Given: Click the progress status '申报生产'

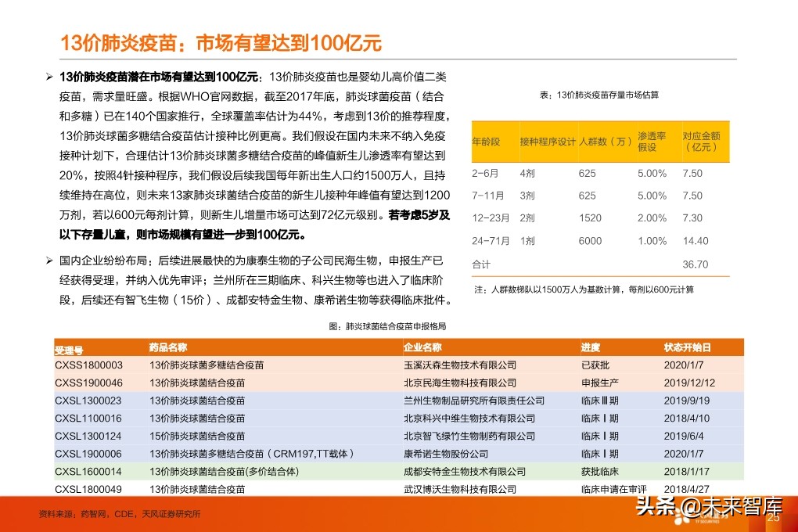Looking at the screenshot, I should (600, 383).
